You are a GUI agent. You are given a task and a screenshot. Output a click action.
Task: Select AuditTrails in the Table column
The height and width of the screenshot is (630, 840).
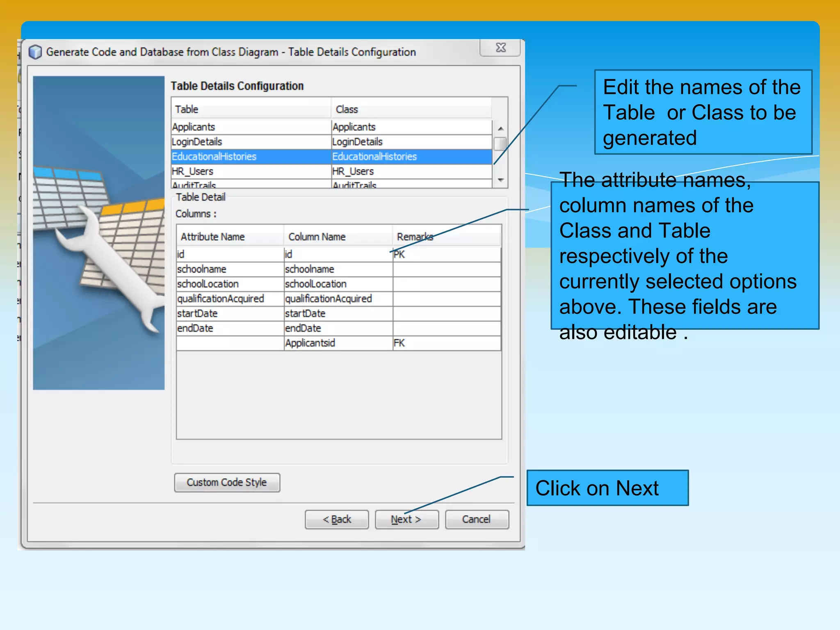[x=251, y=184]
